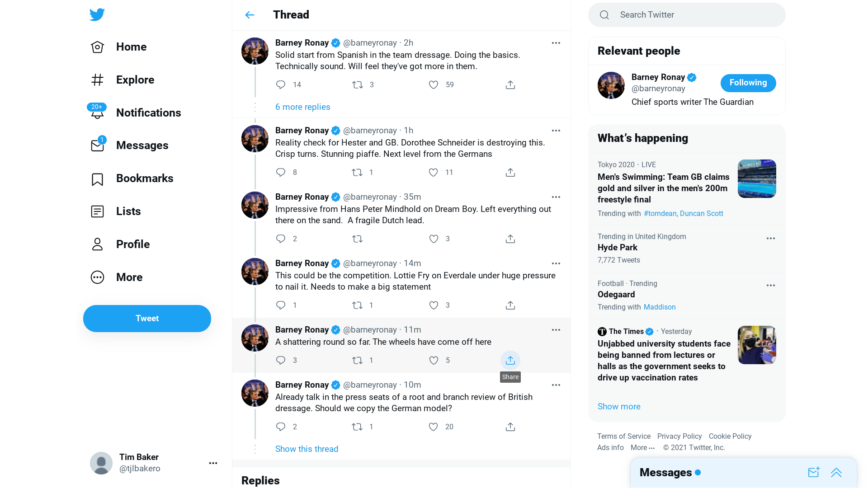Reply to the Hans Peter Mindhold tweet

coord(280,239)
